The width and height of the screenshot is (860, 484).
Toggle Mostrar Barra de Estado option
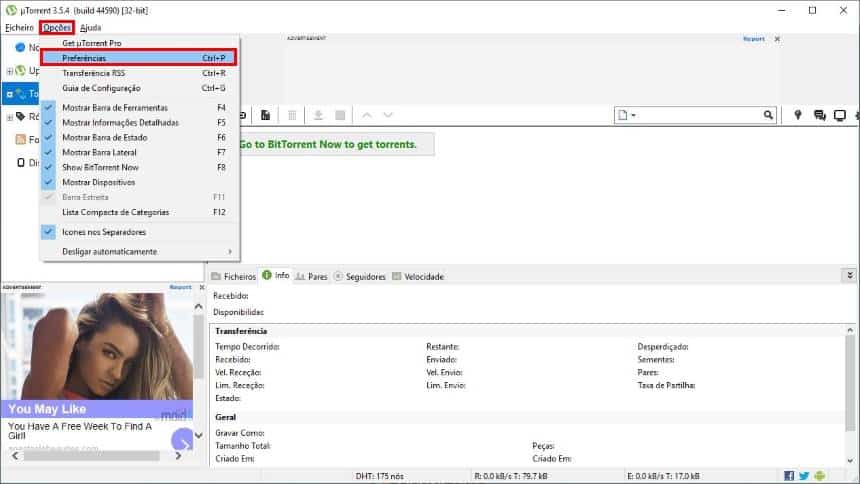pyautogui.click(x=140, y=137)
